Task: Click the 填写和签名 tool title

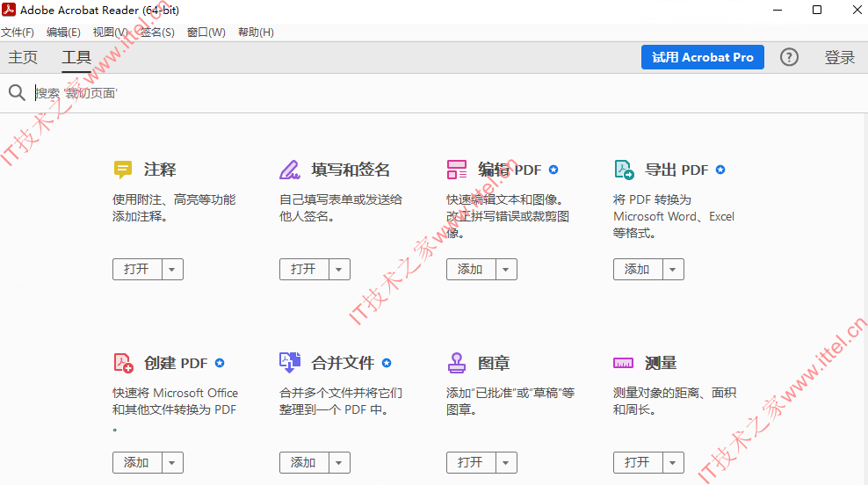Action: 351,170
